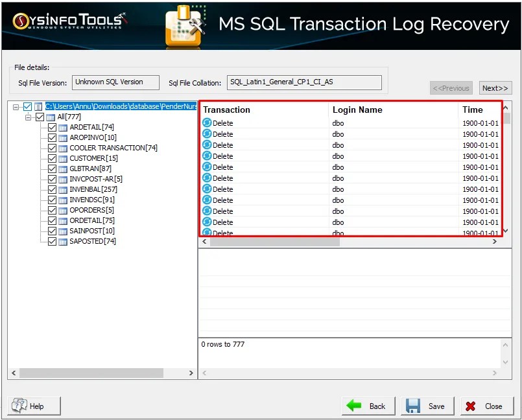Uncheck the INVENBAL[257] table
This screenshot has width=522, height=420.
(52, 189)
